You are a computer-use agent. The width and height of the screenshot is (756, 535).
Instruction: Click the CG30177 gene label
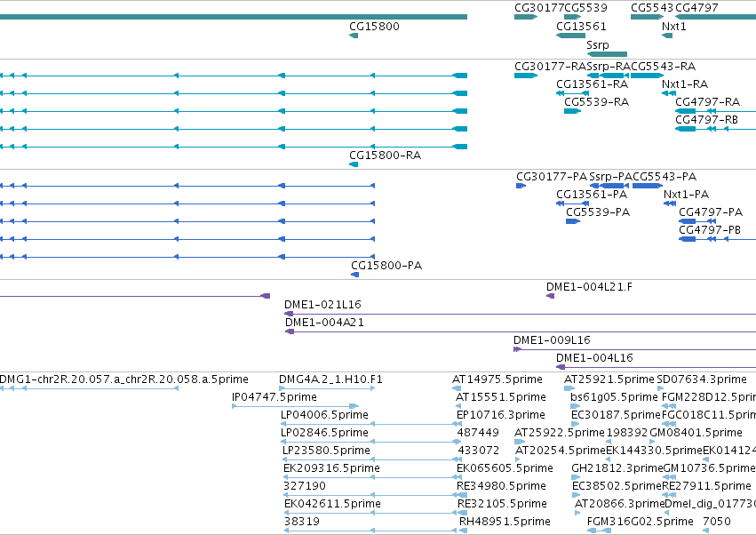[539, 8]
